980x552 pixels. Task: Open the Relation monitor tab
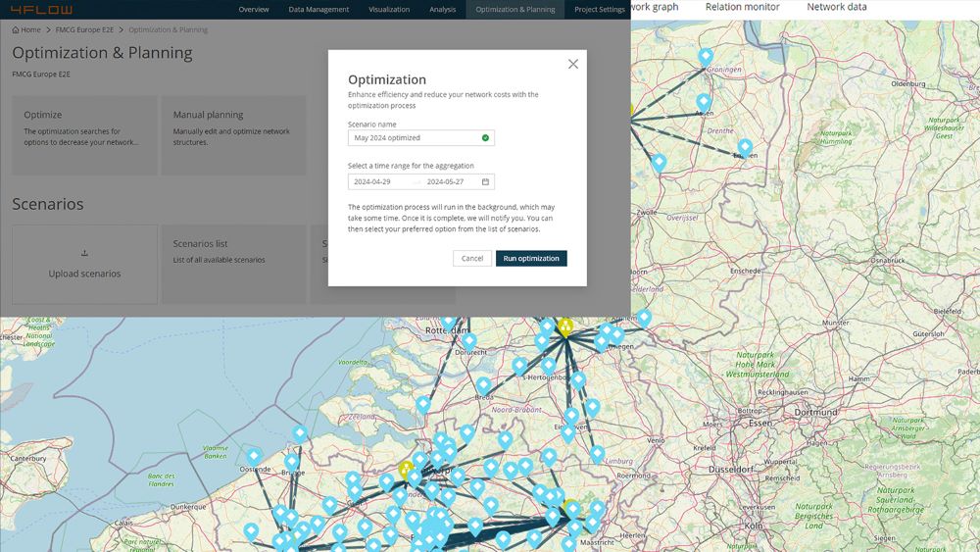point(742,8)
